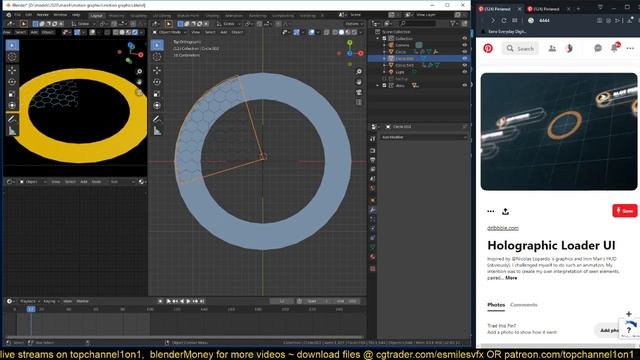Open the Holographic Loader UI pin image
Viewport: 640px width, 360px height.
point(559,131)
